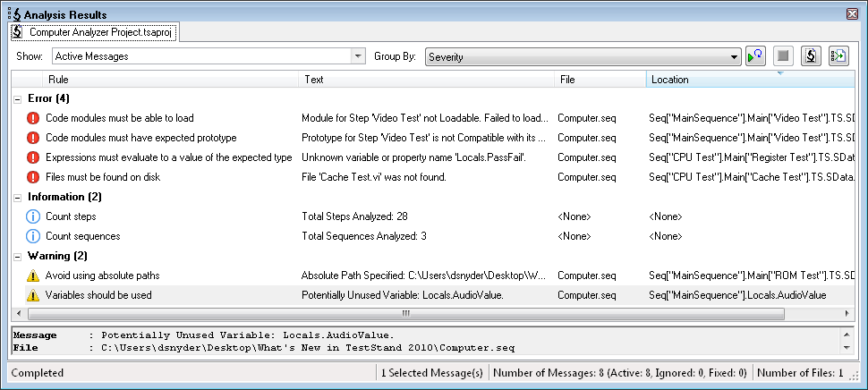Screen dimensions: 868x390
Task: Click the File column header
Action: (600, 80)
